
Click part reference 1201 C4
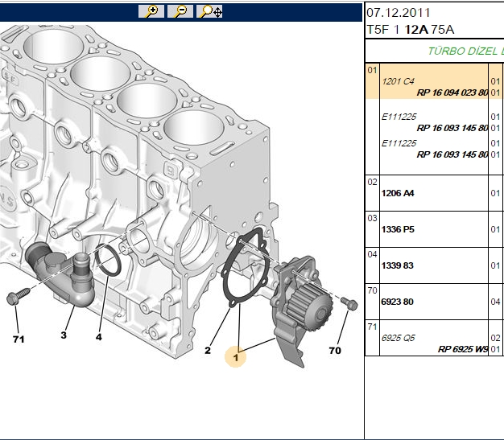[x=398, y=81]
